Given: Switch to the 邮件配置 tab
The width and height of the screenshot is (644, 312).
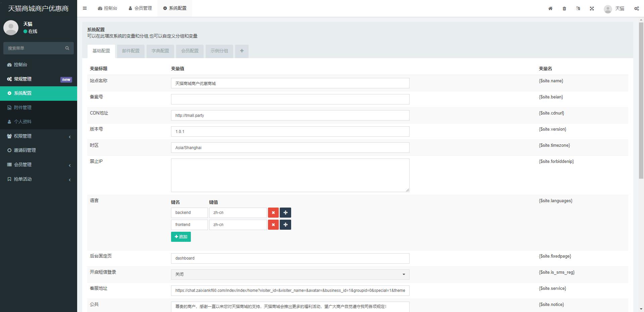Looking at the screenshot, I should point(130,51).
